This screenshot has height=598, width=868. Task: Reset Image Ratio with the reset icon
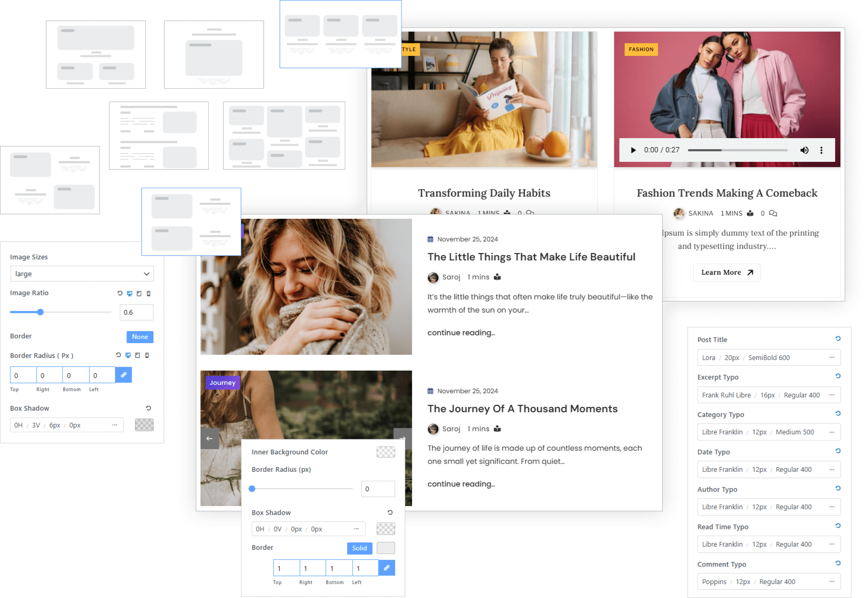[120, 293]
